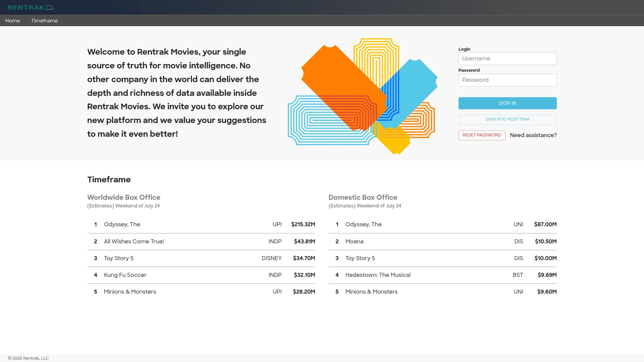Viewport: 644px width, 362px height.
Task: Click the RESET PASSWORD button
Action: [x=482, y=135]
